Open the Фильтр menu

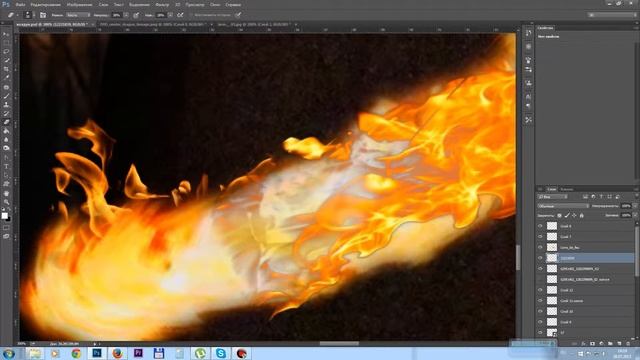click(162, 4)
